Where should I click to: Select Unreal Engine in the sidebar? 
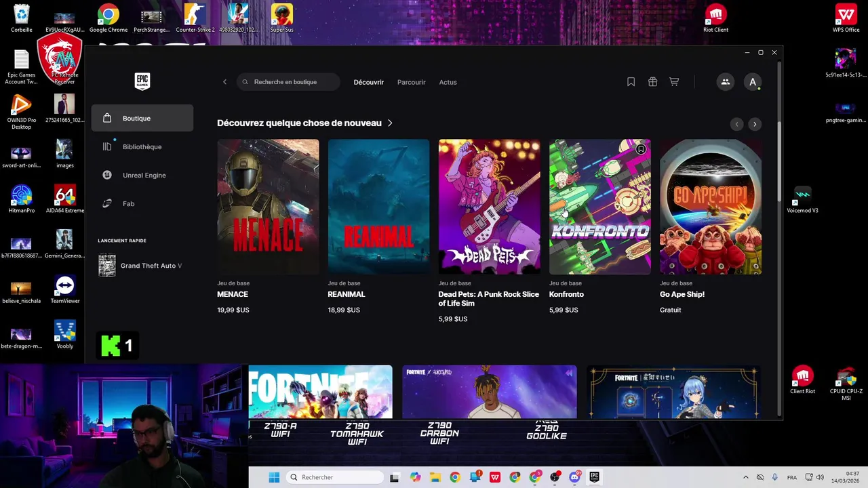[142, 175]
